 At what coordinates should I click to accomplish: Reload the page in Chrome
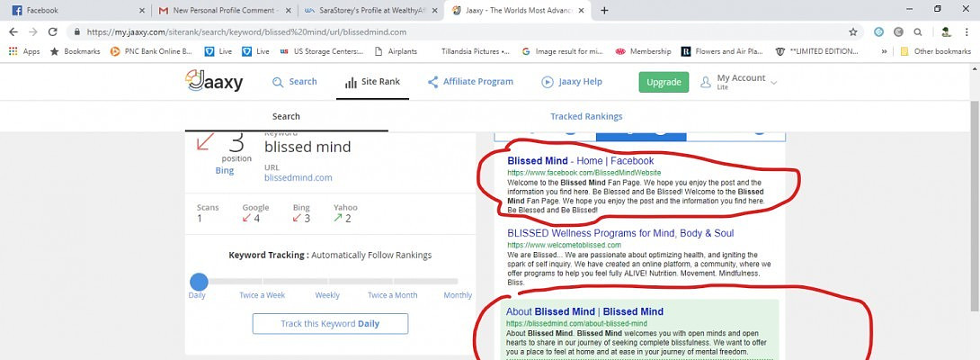(x=50, y=31)
